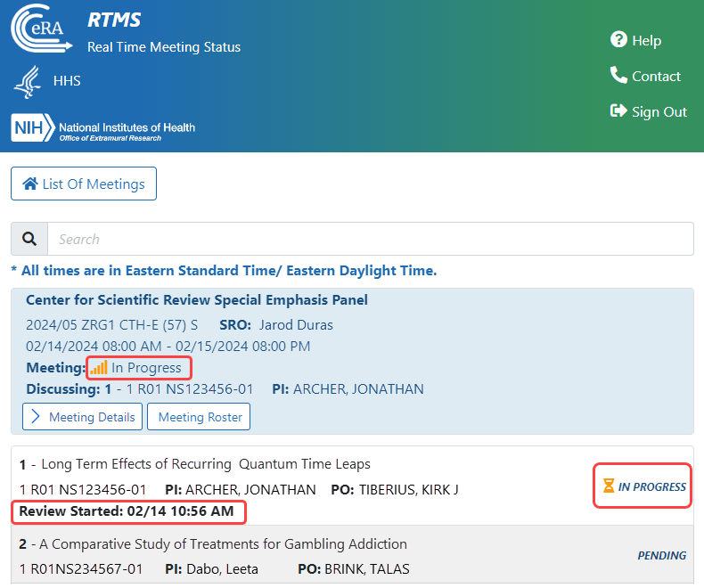Image resolution: width=704 pixels, height=588 pixels.
Task: Click the orange signal bars meeting status icon
Action: tap(99, 368)
